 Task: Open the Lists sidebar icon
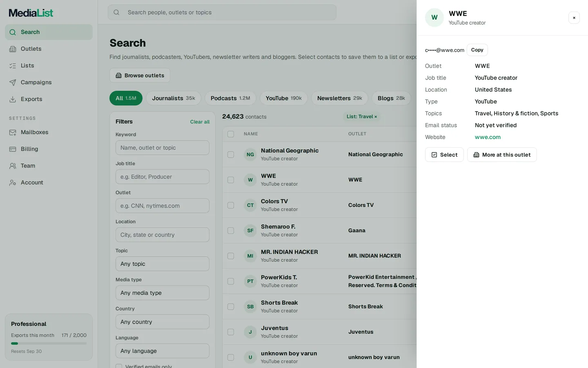[13, 65]
